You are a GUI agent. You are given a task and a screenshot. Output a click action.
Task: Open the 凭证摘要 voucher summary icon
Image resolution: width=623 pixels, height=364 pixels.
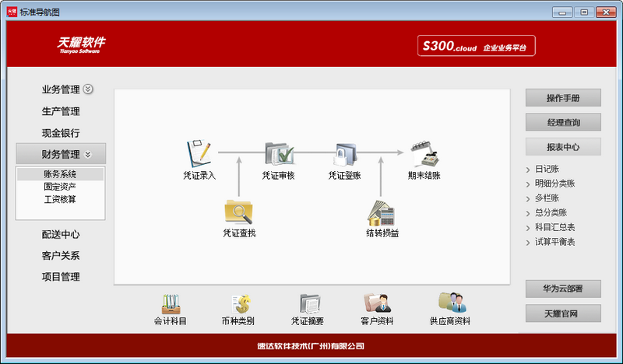[310, 304]
